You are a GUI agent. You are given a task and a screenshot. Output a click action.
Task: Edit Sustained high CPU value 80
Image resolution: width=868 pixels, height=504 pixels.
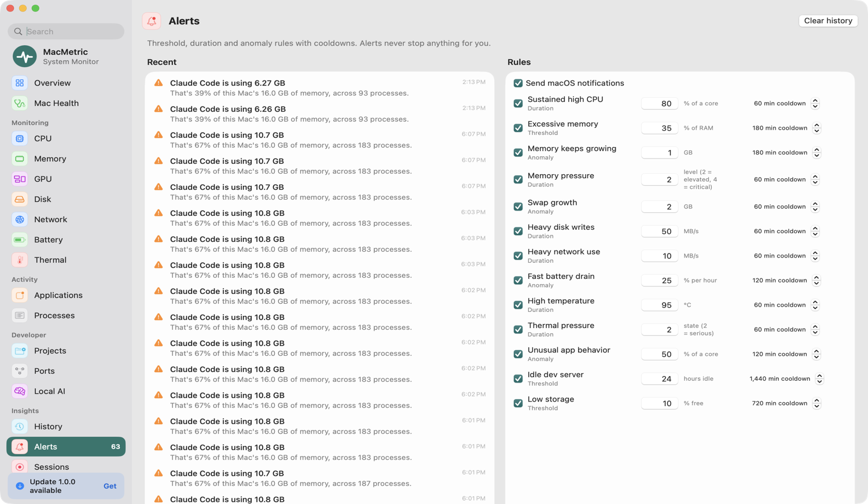[659, 104]
